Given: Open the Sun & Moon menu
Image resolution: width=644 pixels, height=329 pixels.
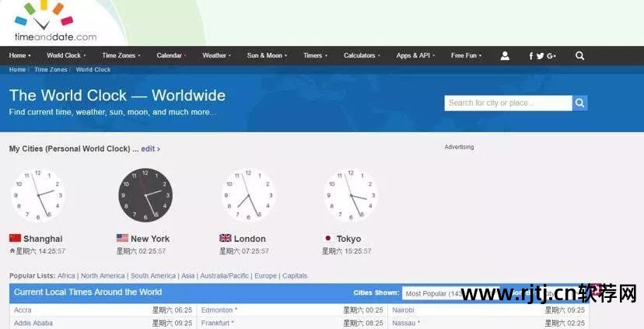Looking at the screenshot, I should (x=267, y=55).
